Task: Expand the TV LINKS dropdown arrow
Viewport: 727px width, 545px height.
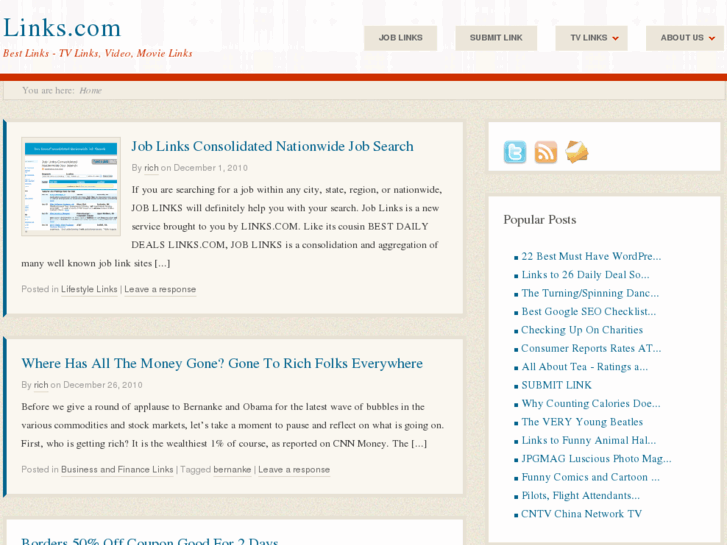Action: [615, 38]
